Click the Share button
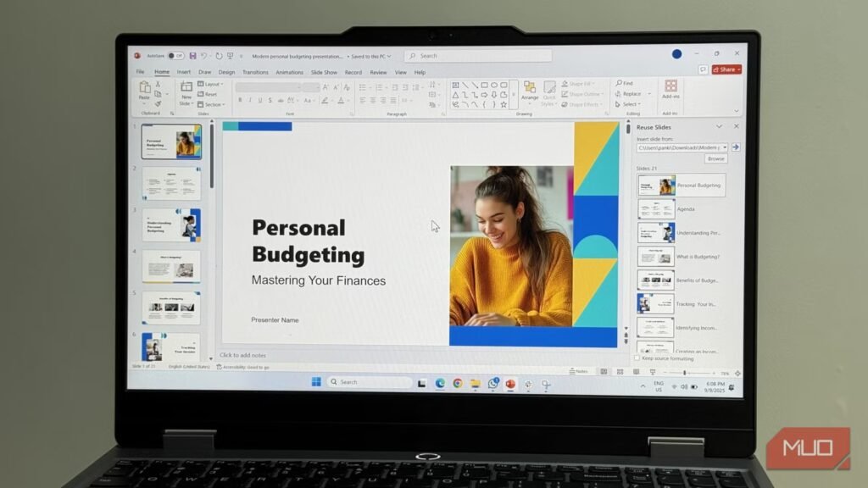 [x=727, y=69]
